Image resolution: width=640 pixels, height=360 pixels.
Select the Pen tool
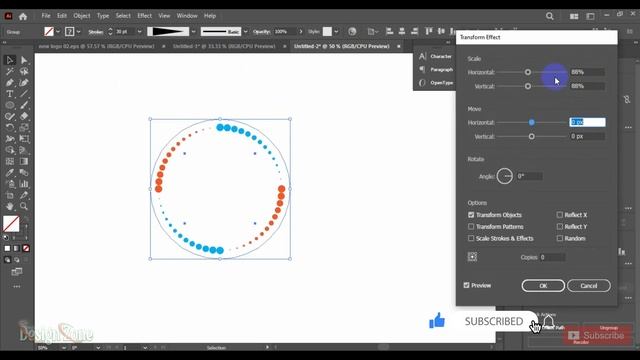point(10,83)
